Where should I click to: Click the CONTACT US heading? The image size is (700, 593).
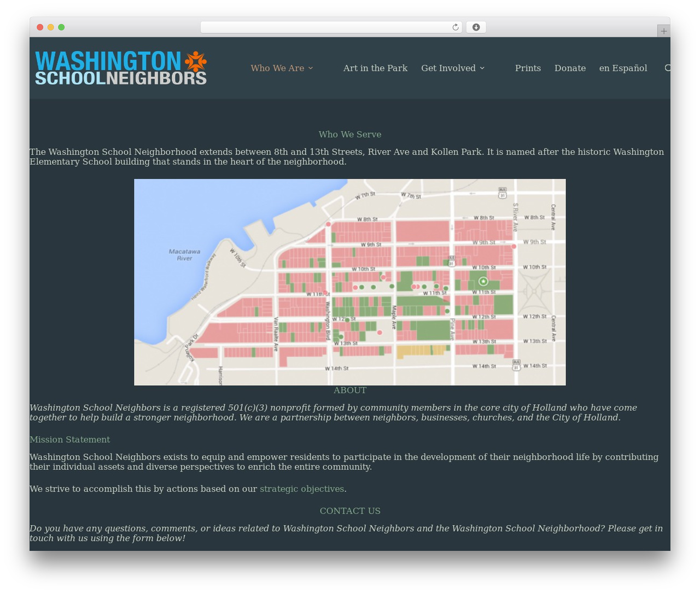click(x=350, y=510)
